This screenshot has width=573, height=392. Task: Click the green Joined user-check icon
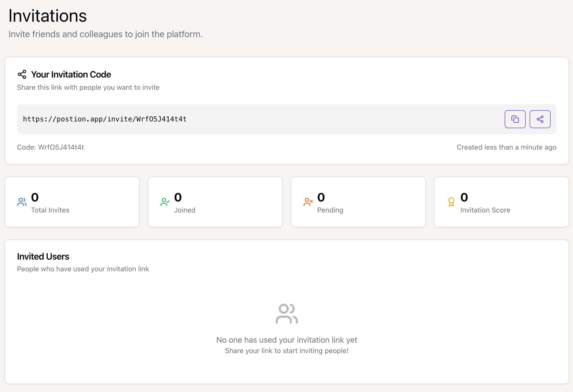click(x=165, y=202)
